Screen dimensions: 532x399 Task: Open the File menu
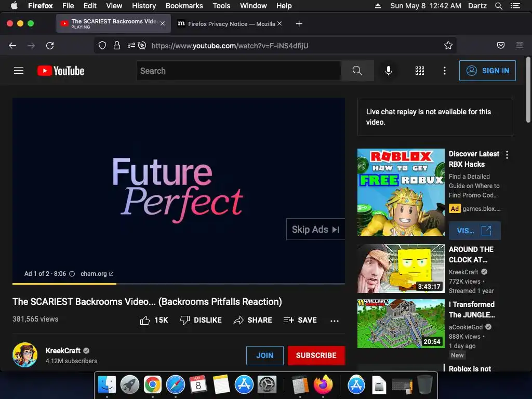pyautogui.click(x=68, y=6)
